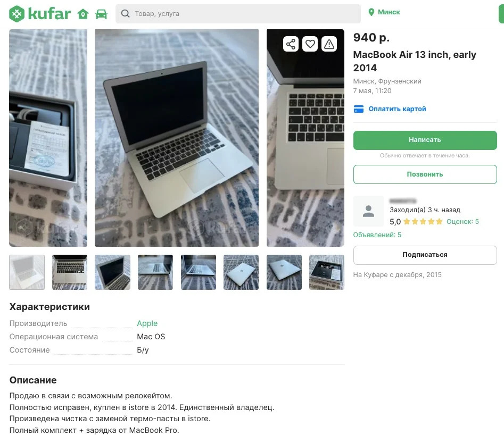504x435 pixels.
Task: Open the real estate house icon
Action: (x=83, y=14)
